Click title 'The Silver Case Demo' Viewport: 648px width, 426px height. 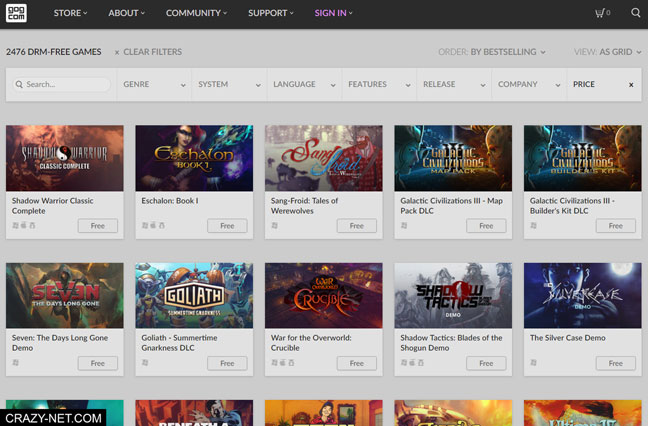tap(568, 338)
